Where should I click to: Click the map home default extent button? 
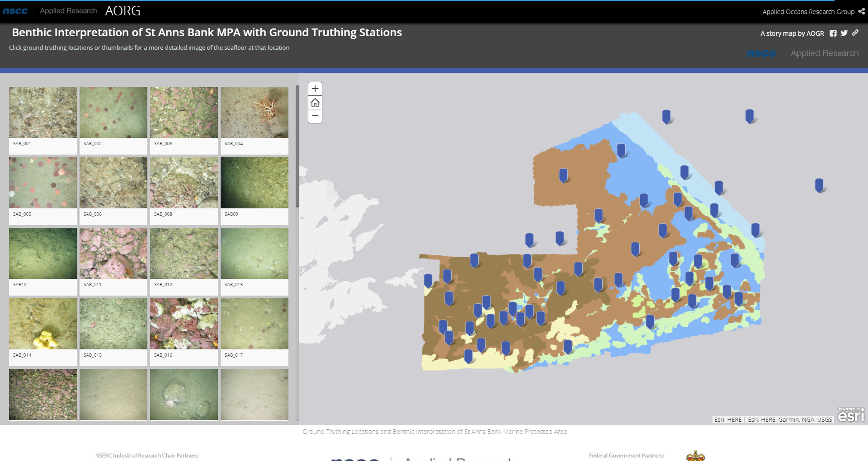click(x=315, y=103)
